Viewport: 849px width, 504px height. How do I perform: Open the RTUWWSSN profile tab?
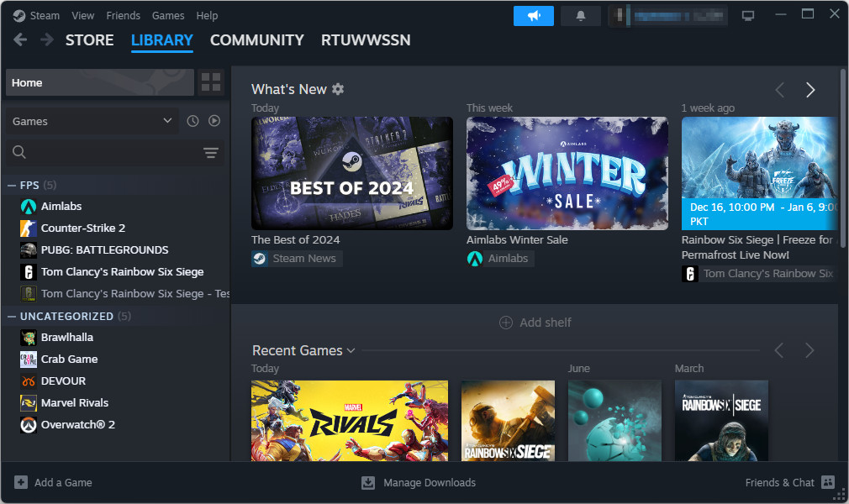[366, 40]
